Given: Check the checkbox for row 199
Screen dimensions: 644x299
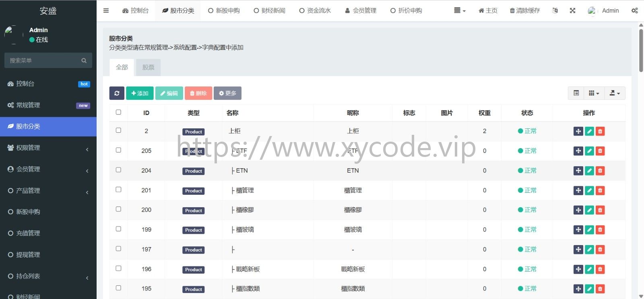Looking at the screenshot, I should [118, 229].
